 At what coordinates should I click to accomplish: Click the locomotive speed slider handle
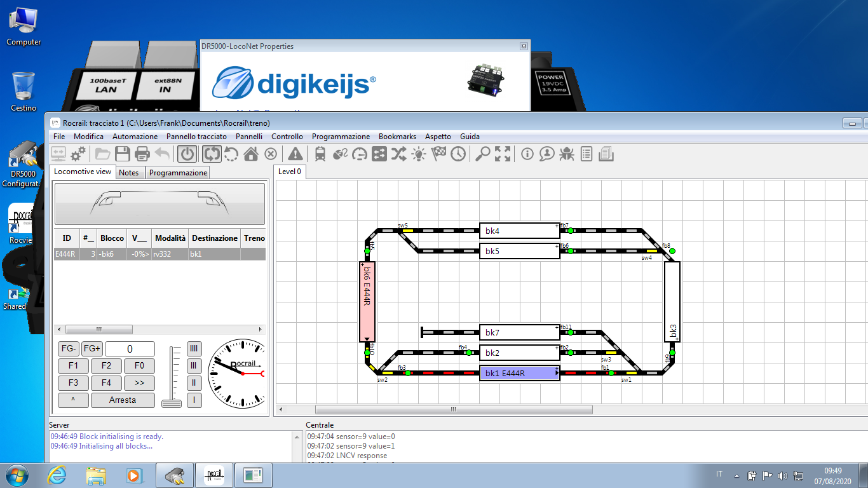click(x=171, y=403)
